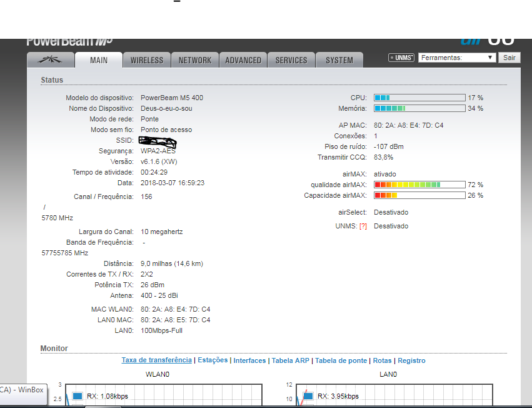Click the LAN0 RX blue legend swatch
Viewport: 532px width, 408px height.
[308, 396]
